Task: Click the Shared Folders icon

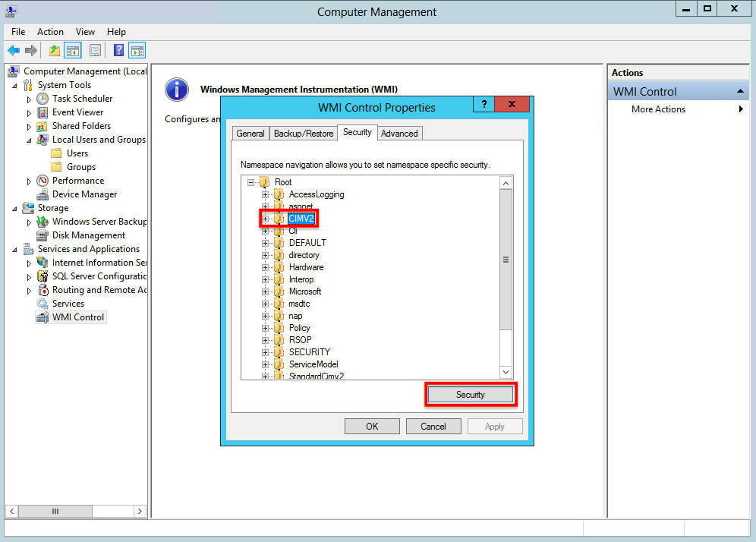Action: 43,126
